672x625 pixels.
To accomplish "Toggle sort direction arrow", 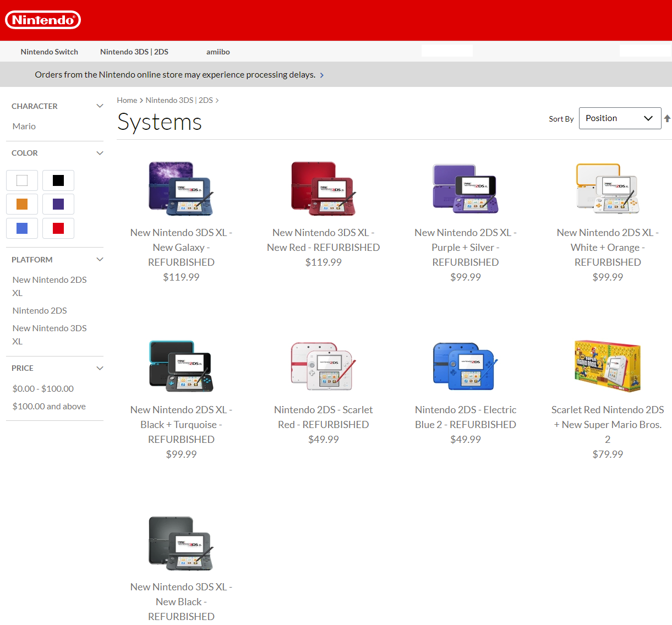I will coord(667,118).
